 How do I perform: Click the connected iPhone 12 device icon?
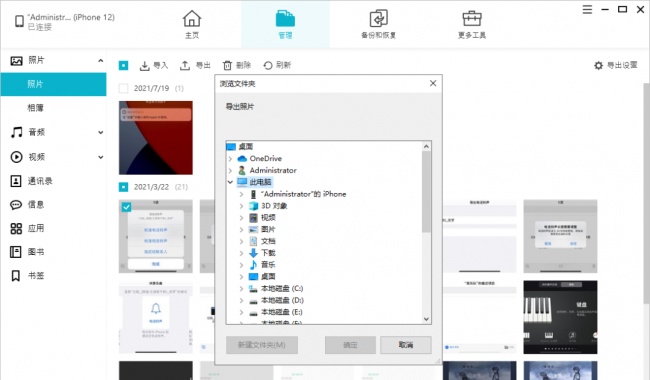click(x=19, y=21)
